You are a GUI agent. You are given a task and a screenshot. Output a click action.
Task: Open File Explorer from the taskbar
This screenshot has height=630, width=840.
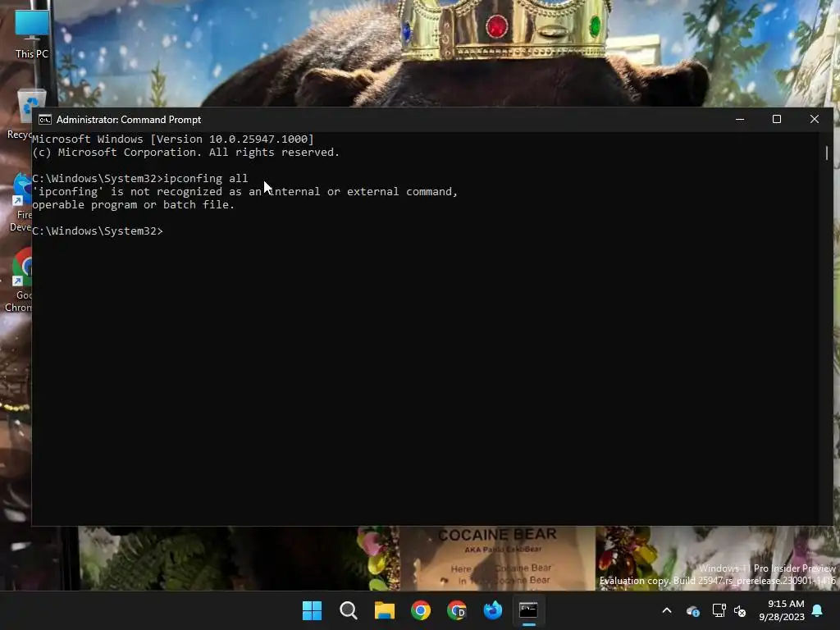[x=384, y=610]
